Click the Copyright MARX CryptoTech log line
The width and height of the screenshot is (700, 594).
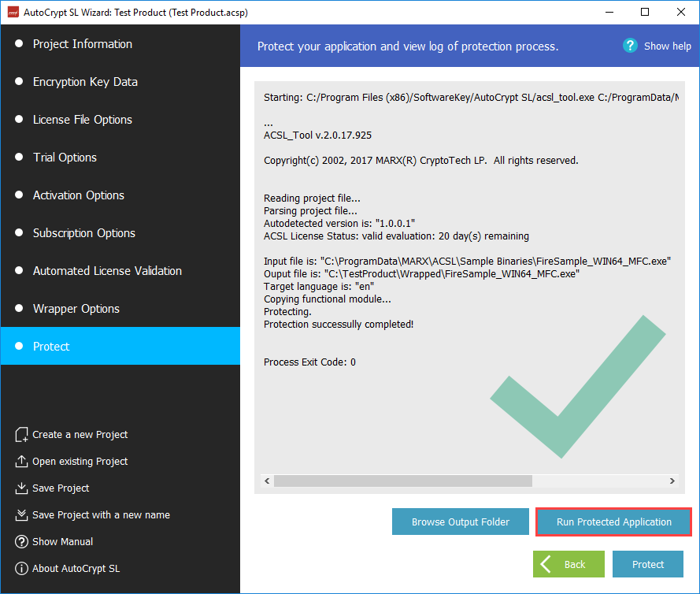coord(420,161)
